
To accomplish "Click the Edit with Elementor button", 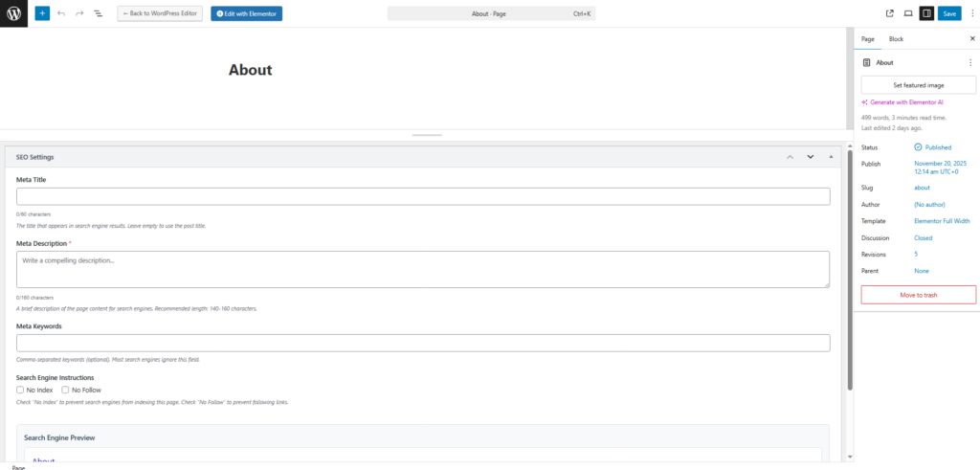I will 247,13.
